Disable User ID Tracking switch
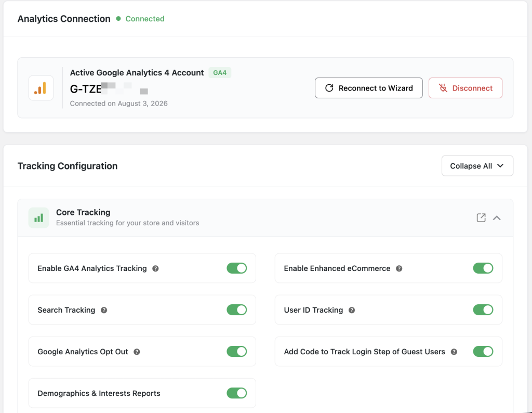532x413 pixels. point(483,310)
